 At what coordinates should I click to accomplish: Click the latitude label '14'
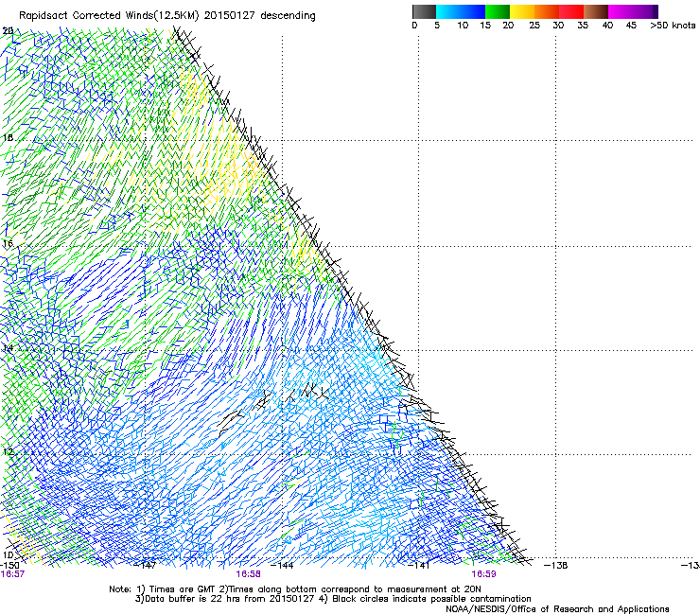(8, 347)
